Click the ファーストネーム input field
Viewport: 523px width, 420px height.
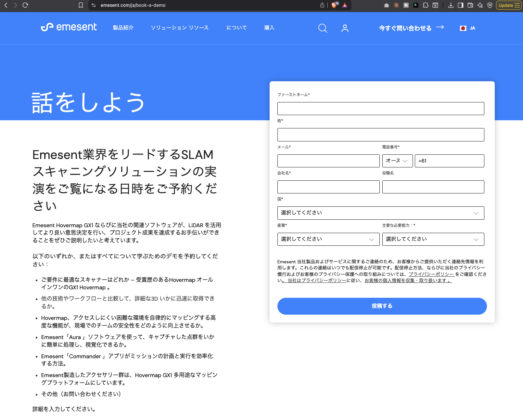click(x=380, y=109)
